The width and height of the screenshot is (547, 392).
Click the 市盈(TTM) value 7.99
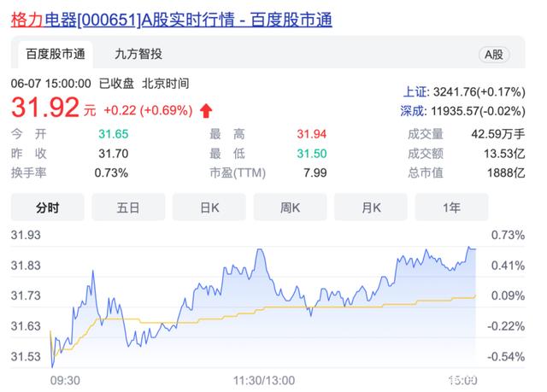point(315,173)
